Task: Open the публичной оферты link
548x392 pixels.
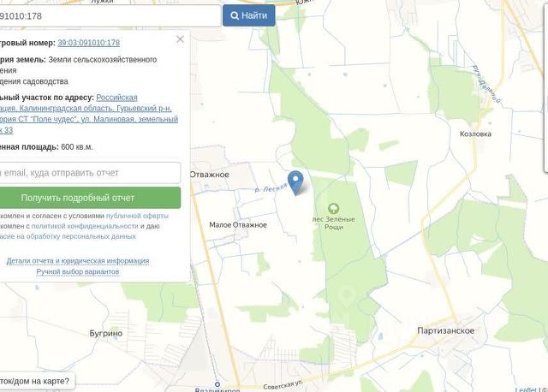Action: coord(137,216)
